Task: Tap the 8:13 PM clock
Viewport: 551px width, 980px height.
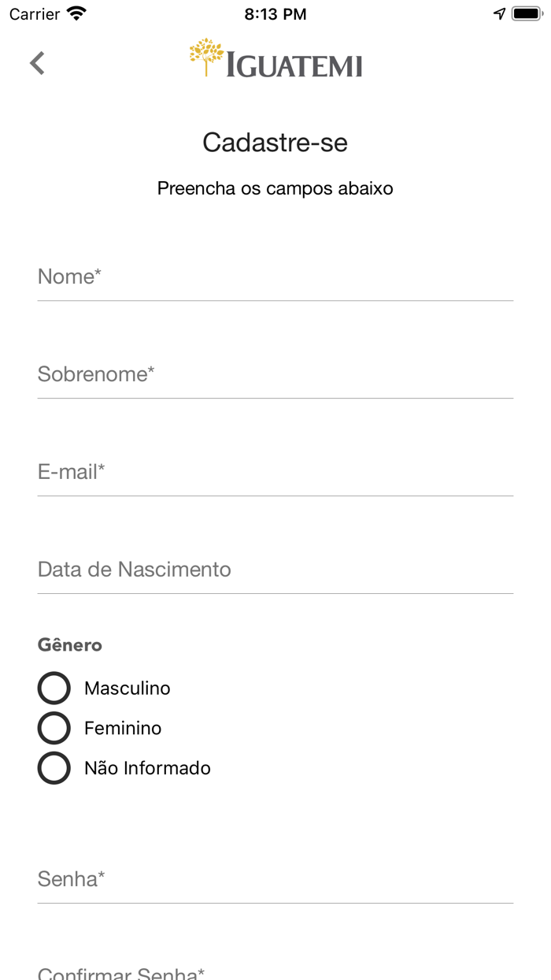Action: [275, 13]
